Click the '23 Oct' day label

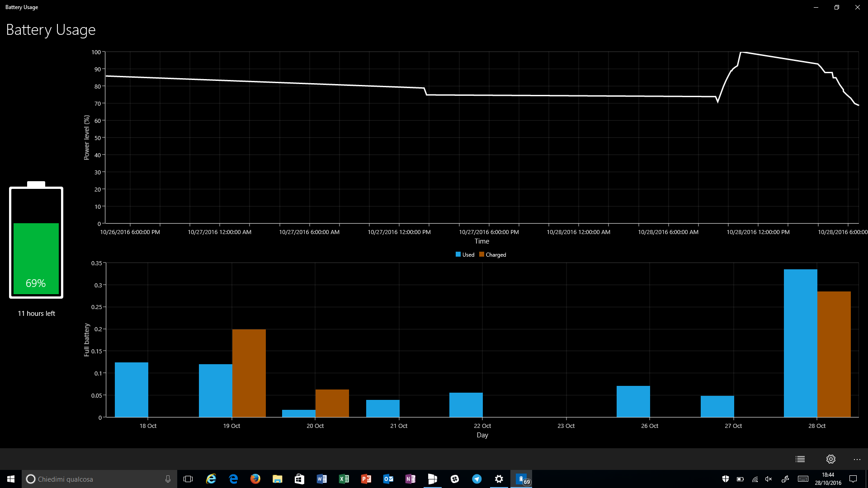coord(566,426)
